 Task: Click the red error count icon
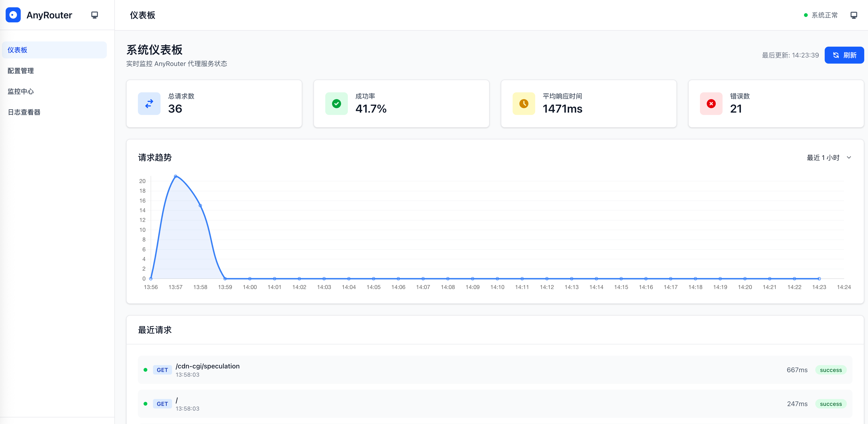[711, 104]
